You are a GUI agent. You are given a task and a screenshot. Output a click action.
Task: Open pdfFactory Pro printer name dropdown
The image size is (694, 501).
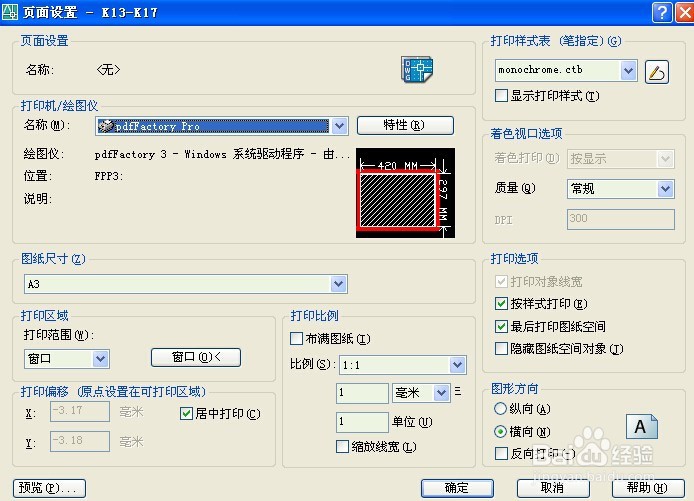click(339, 126)
